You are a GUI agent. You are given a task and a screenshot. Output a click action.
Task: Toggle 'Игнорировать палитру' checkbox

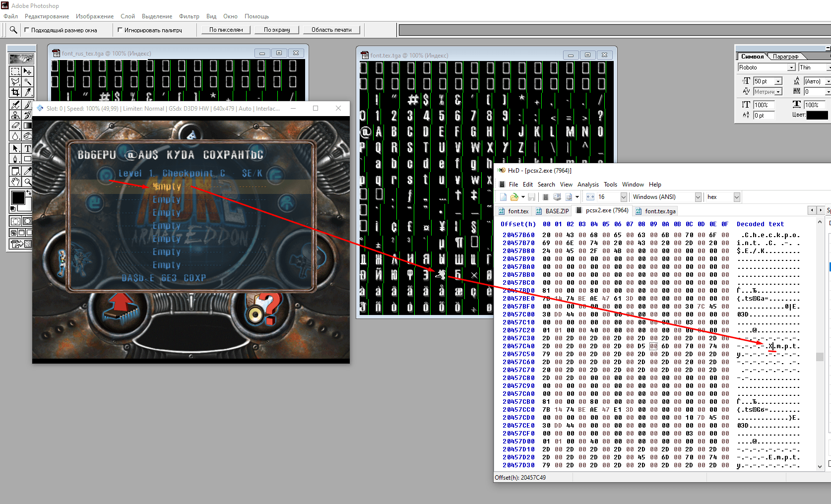point(120,30)
